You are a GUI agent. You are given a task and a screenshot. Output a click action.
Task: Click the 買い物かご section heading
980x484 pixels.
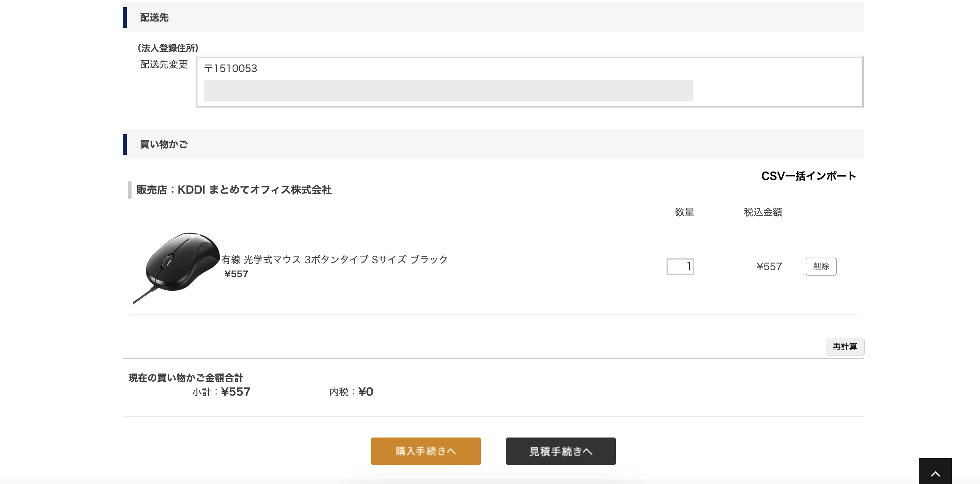click(x=164, y=144)
